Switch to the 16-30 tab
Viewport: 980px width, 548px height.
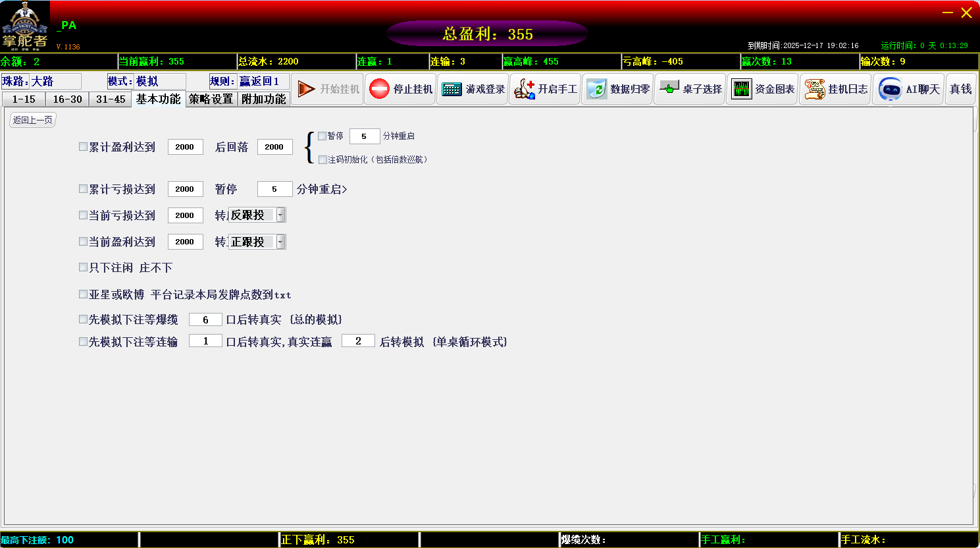(67, 99)
